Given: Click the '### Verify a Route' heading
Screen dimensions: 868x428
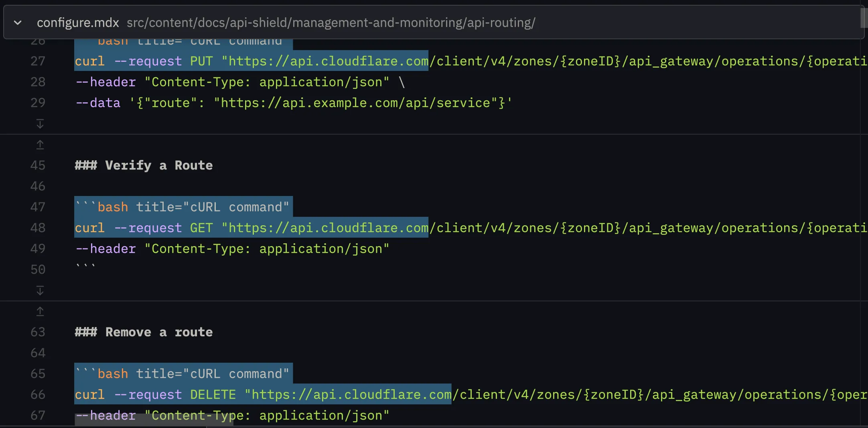Looking at the screenshot, I should (x=144, y=165).
